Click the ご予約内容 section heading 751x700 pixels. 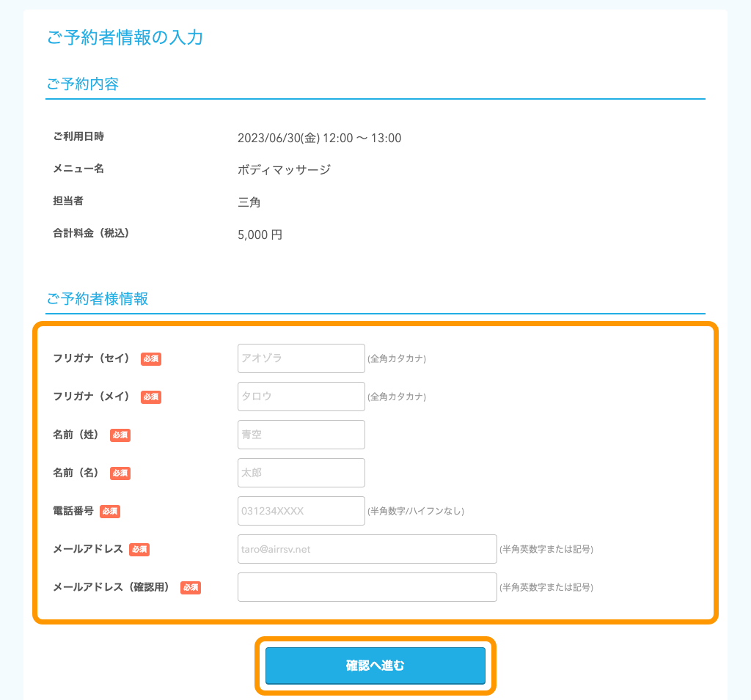click(x=82, y=84)
